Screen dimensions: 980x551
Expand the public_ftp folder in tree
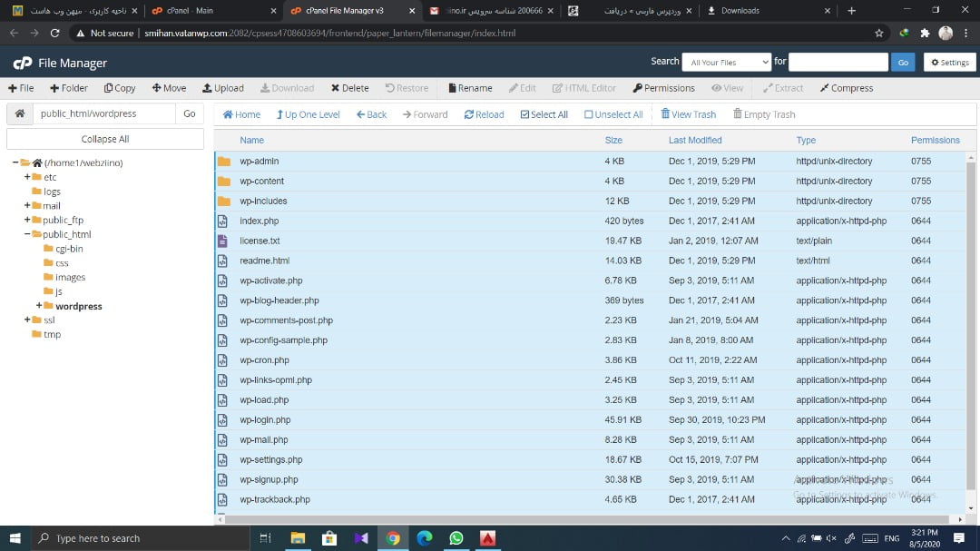pyautogui.click(x=27, y=220)
